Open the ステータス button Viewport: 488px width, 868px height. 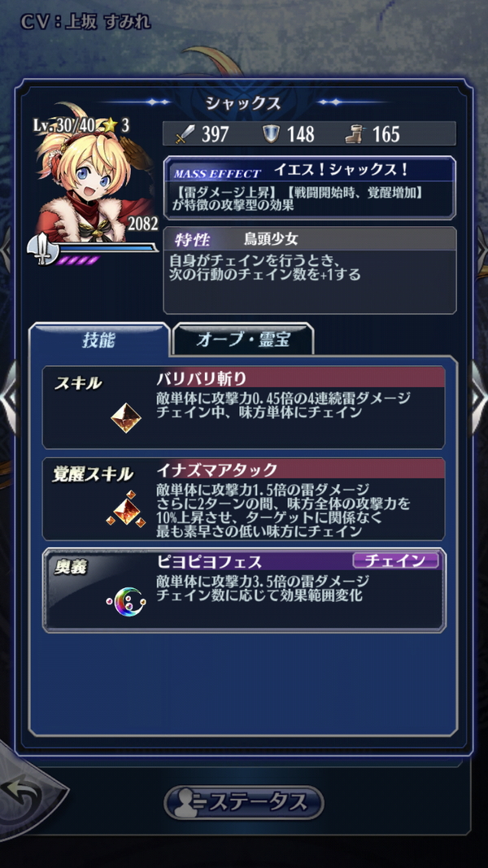[244, 802]
